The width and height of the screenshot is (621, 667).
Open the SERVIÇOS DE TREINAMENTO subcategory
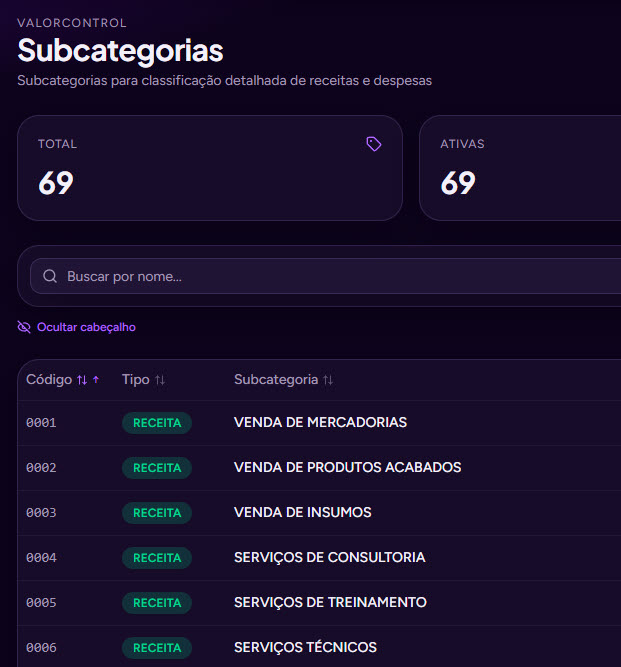pos(330,603)
